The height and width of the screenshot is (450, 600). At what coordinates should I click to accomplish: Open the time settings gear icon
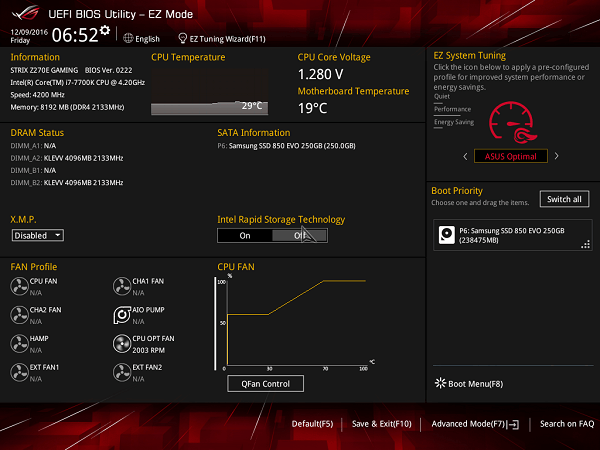(x=105, y=30)
